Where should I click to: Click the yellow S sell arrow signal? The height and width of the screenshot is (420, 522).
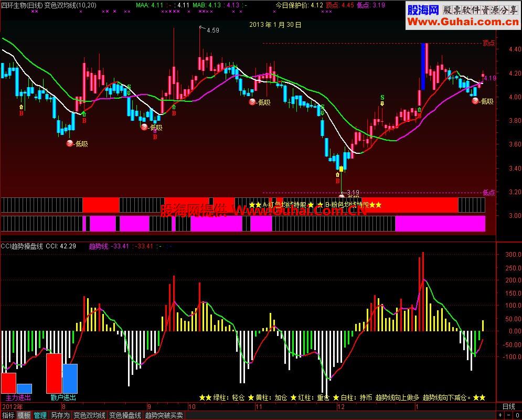[x=382, y=100]
